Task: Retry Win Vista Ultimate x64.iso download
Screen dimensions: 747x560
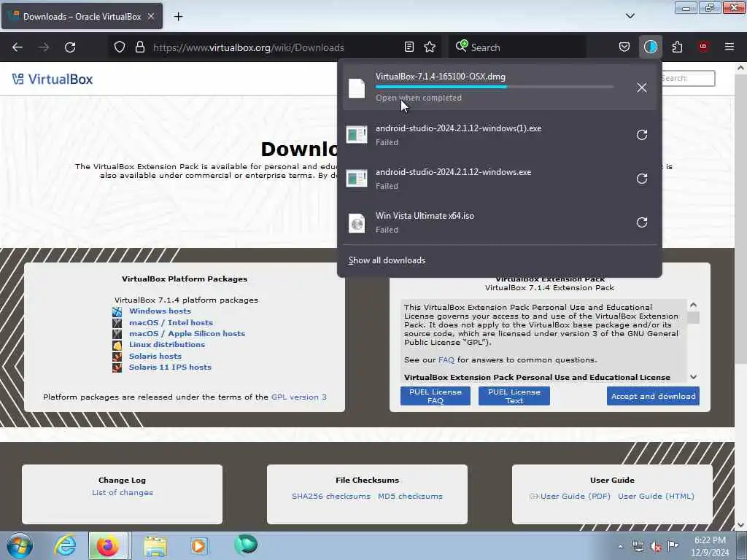Action: pyautogui.click(x=642, y=222)
